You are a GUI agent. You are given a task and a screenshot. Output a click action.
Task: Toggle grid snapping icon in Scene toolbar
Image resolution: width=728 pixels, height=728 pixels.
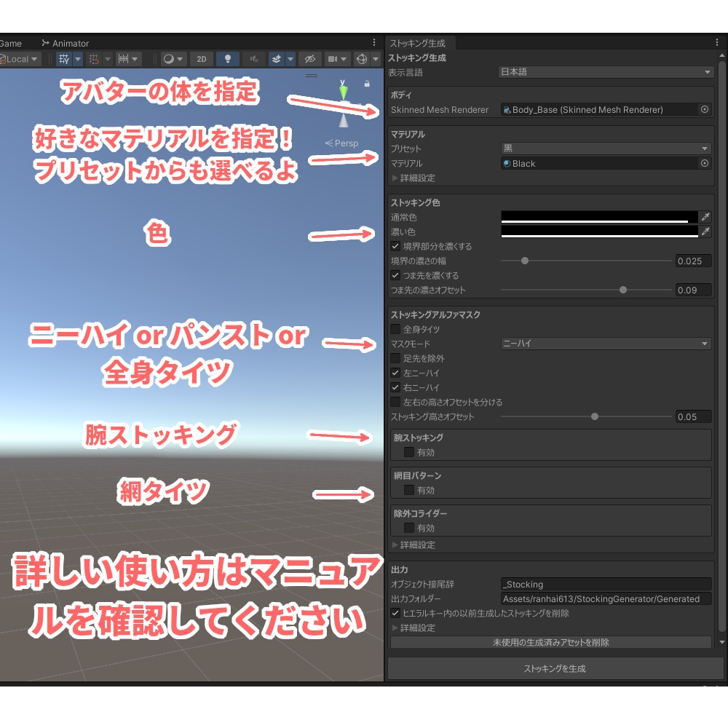click(94, 59)
